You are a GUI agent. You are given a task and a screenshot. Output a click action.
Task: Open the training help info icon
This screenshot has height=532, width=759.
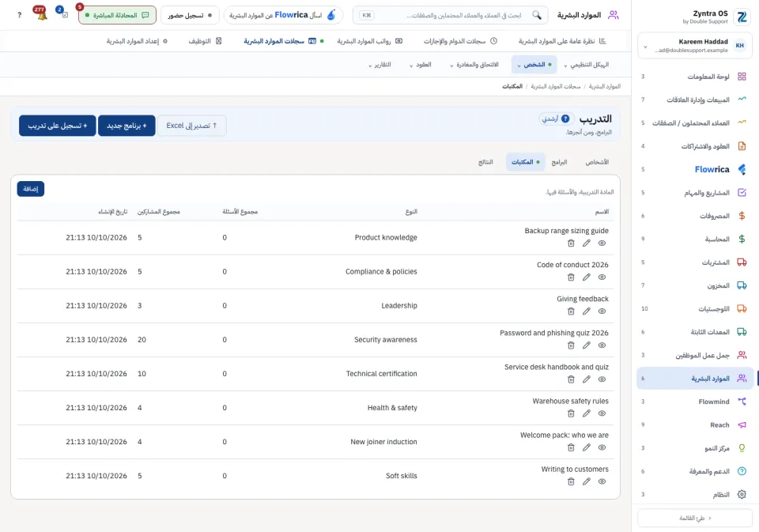(565, 119)
